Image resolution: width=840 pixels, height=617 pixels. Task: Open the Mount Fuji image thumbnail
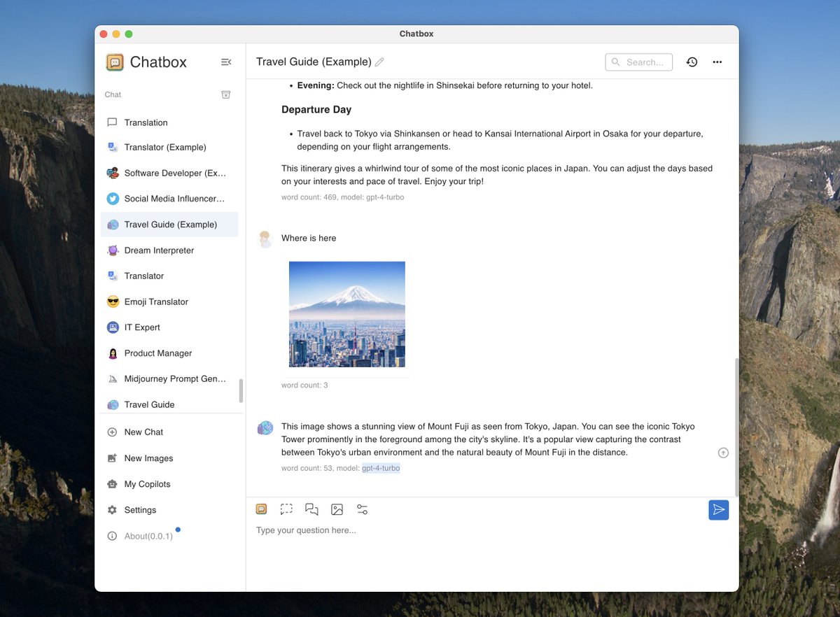346,313
